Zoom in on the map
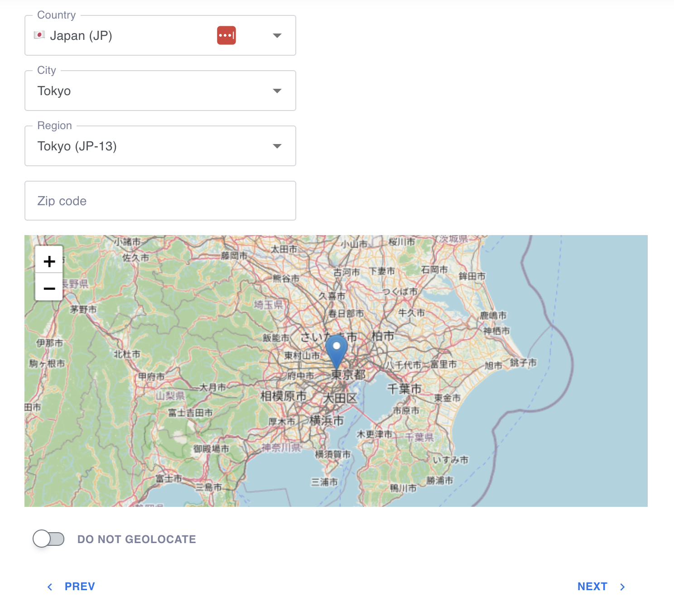This screenshot has width=674, height=616. click(49, 261)
